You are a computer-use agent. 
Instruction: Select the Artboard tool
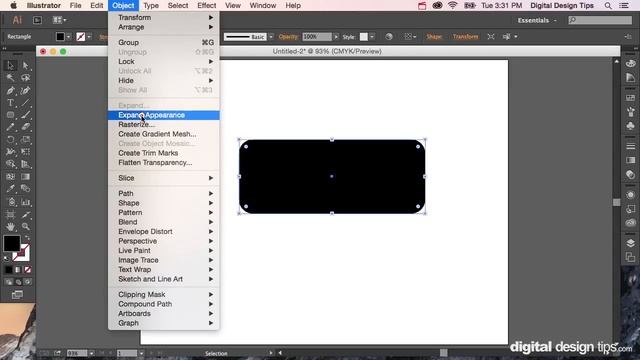coord(10,214)
